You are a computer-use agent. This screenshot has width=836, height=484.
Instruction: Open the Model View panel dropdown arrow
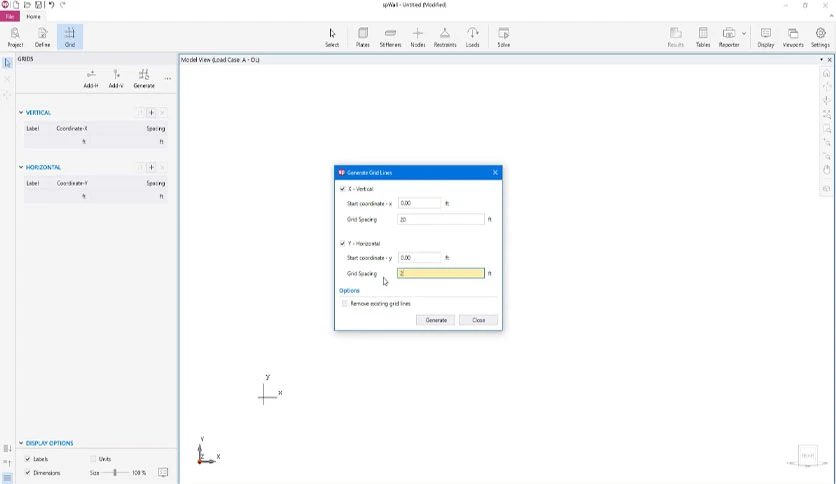[821, 60]
